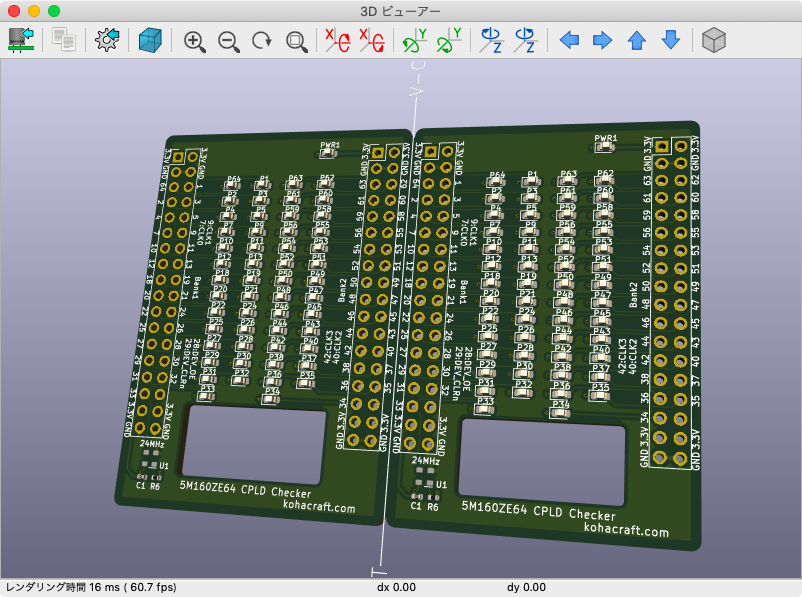Rotate Y clockwise

[x=414, y=41]
